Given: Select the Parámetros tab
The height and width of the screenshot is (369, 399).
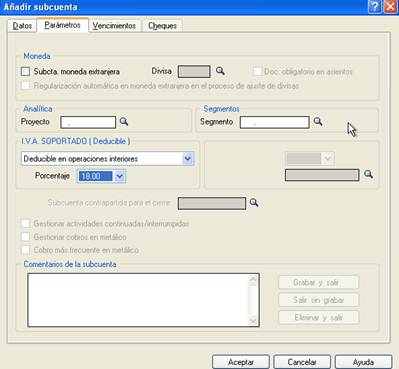Looking at the screenshot, I should (62, 25).
